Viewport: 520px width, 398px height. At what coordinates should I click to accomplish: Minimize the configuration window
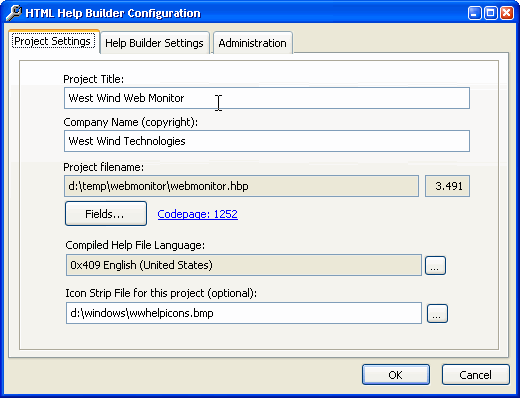pos(475,13)
